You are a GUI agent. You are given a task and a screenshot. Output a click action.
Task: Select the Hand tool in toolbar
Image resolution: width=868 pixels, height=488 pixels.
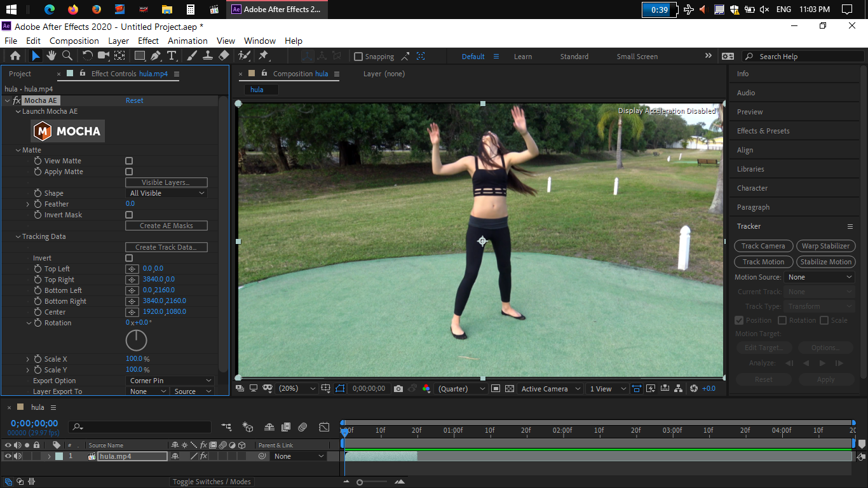click(x=52, y=56)
